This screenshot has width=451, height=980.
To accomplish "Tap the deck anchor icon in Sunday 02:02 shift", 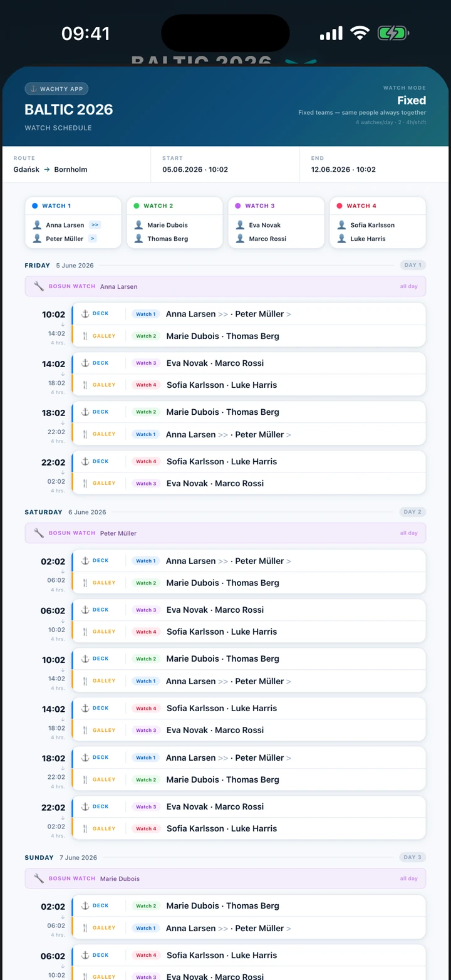I will [x=85, y=905].
